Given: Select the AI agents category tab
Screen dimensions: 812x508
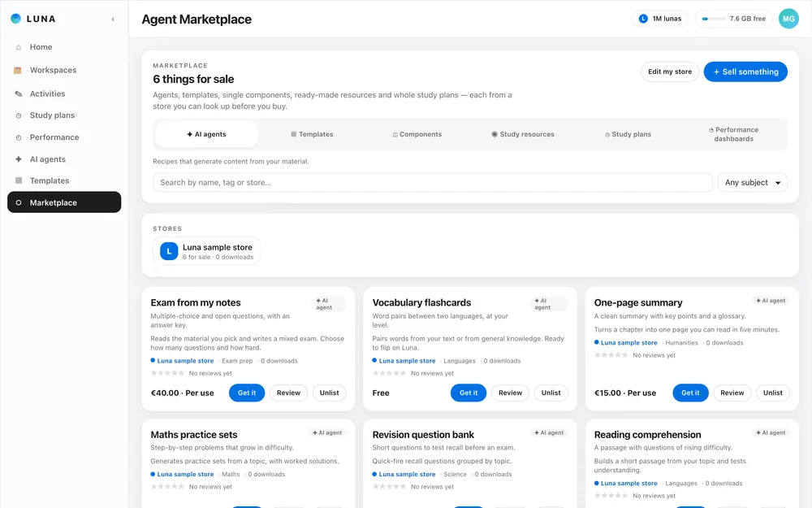Looking at the screenshot, I should tap(206, 134).
